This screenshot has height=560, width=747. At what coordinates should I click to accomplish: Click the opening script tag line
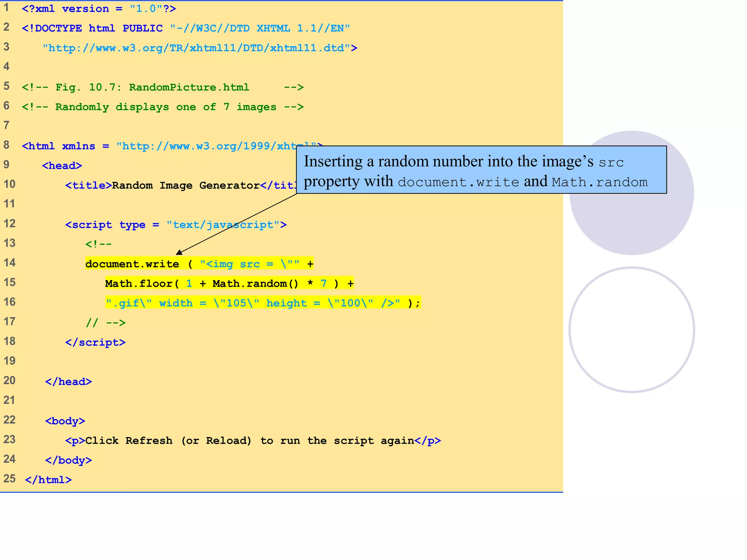click(176, 225)
